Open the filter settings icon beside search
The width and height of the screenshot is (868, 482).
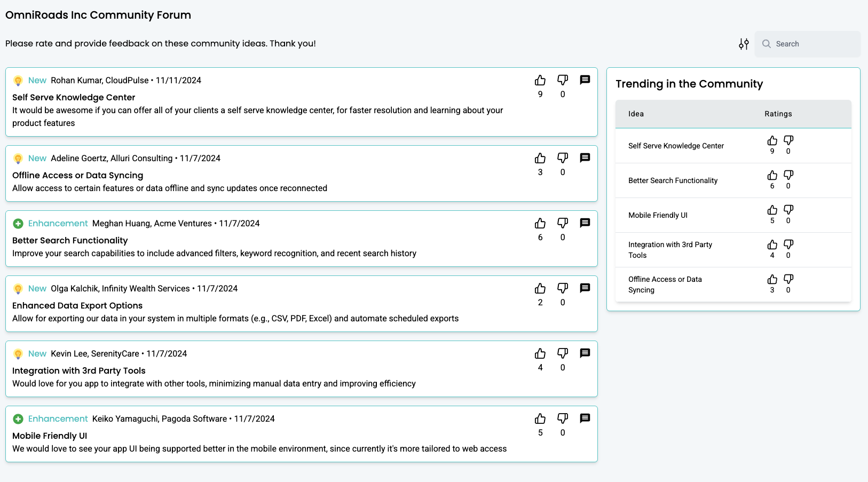[744, 44]
